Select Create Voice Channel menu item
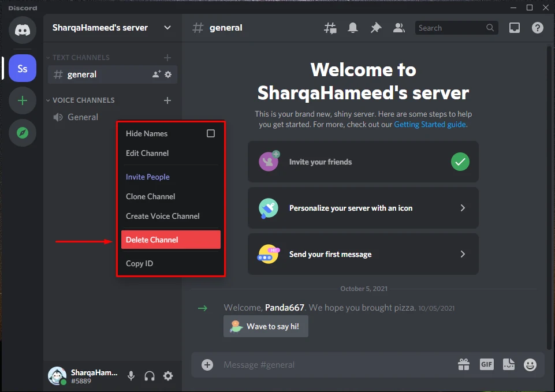This screenshot has height=392, width=555. [x=170, y=216]
